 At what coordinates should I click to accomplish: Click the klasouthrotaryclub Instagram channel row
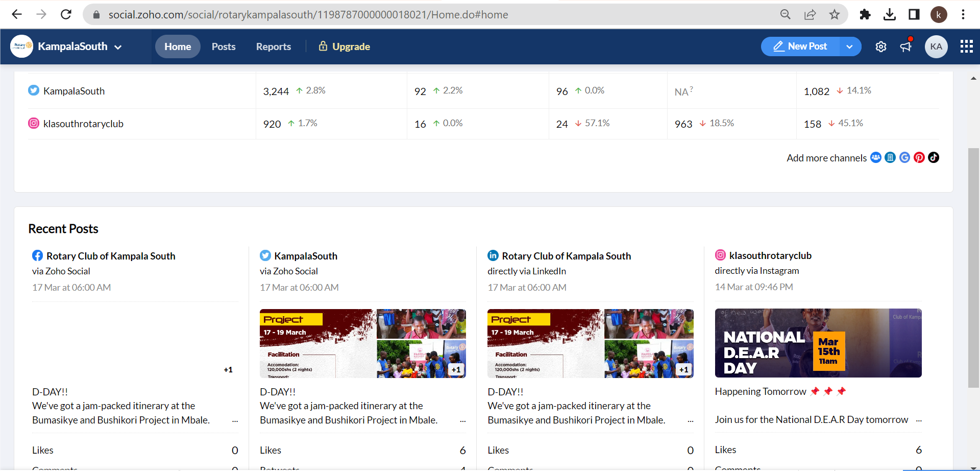483,124
